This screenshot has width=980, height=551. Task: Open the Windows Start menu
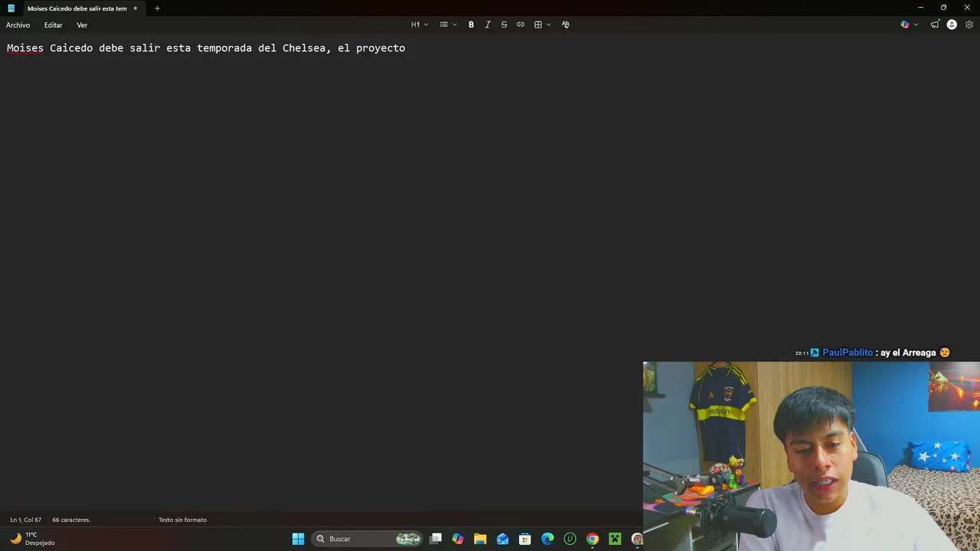pos(298,539)
